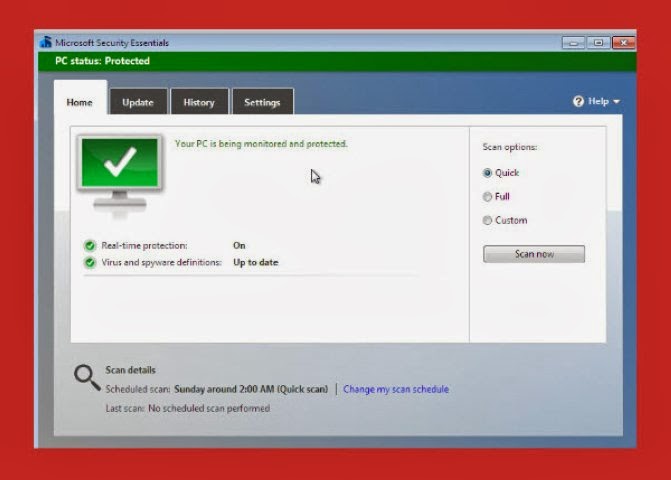Screen dimensions: 671x480
Task: Click 'Virus and spyware definitions:' label
Action: 161,262
